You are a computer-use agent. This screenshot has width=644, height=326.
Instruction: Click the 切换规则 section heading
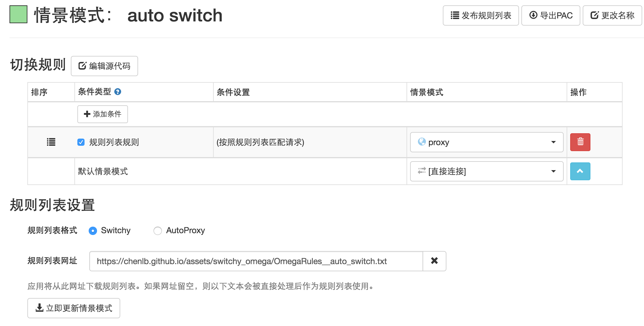click(x=38, y=65)
